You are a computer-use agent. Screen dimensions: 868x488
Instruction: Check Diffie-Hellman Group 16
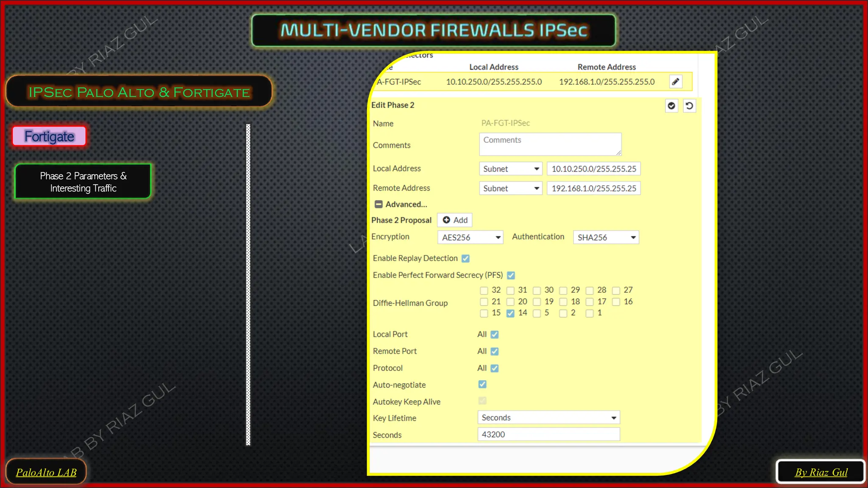616,302
